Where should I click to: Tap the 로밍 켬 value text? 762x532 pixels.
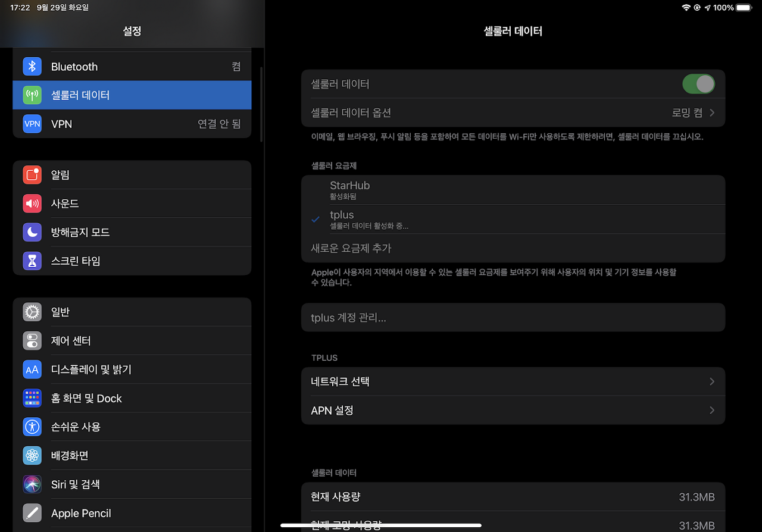point(687,112)
